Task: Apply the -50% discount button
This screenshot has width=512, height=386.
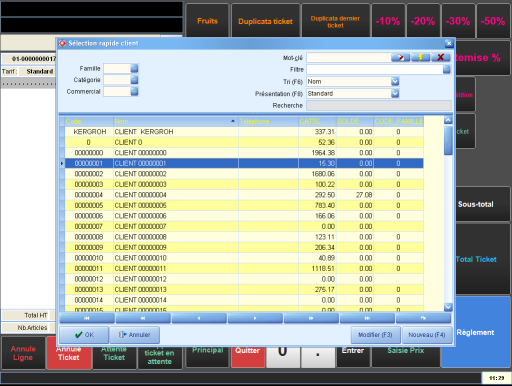Action: pos(493,21)
